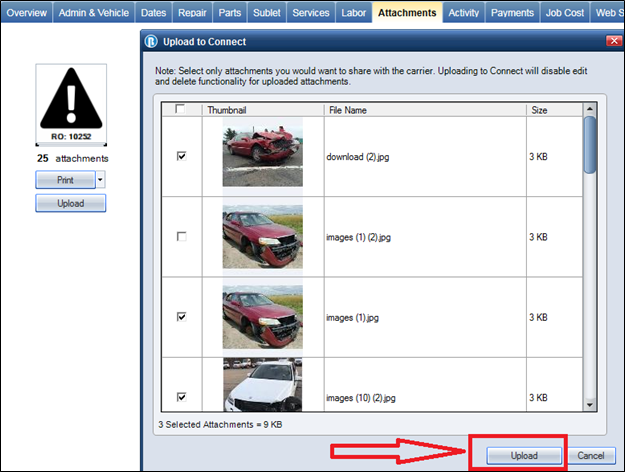This screenshot has width=625, height=472.
Task: Open the Labor tab
Action: coord(354,13)
